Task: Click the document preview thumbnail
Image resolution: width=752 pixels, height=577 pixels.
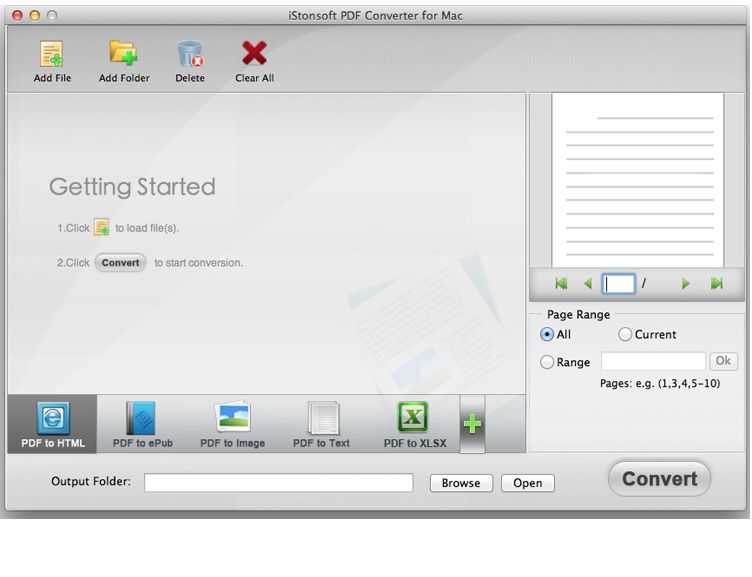Action: click(637, 180)
